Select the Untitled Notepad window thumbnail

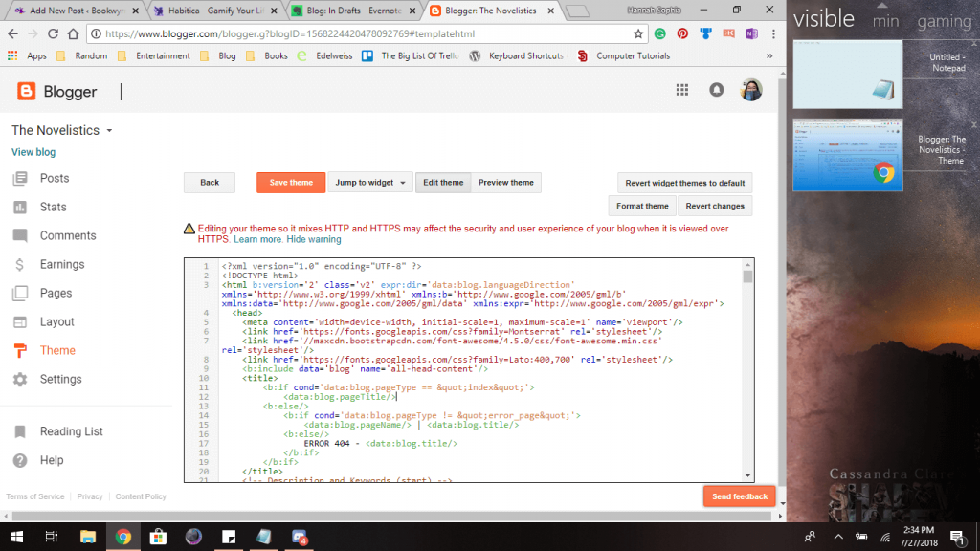tap(848, 75)
